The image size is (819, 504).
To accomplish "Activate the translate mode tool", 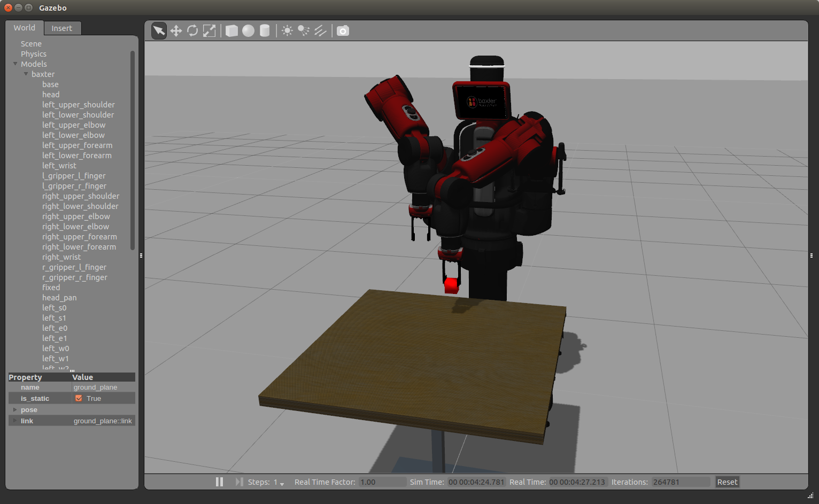I will pos(176,31).
